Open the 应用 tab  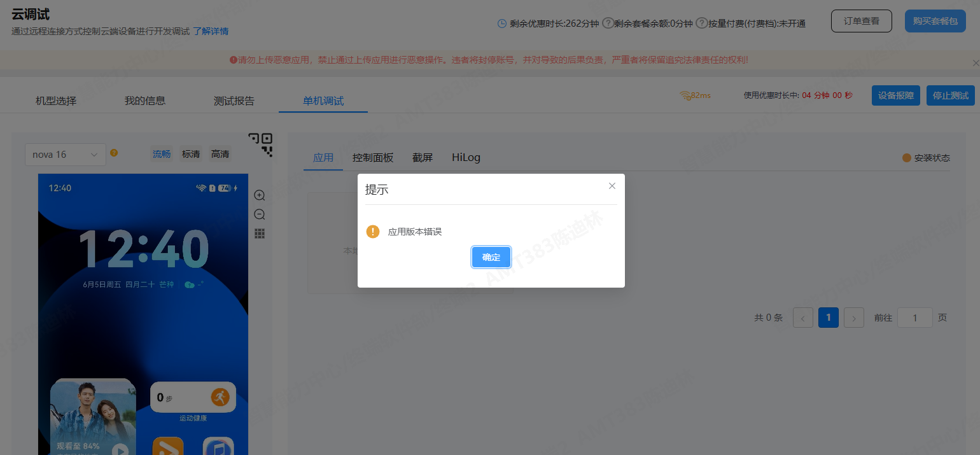click(x=323, y=157)
